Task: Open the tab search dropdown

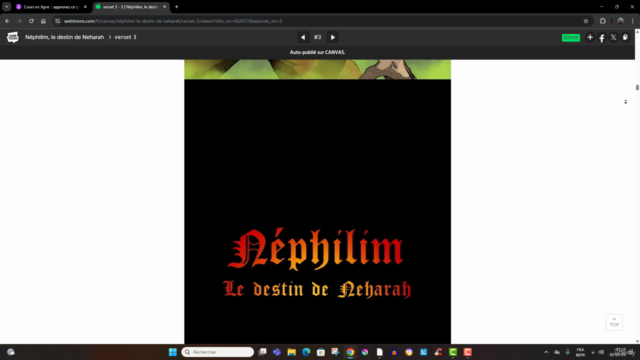Action: coord(7,7)
